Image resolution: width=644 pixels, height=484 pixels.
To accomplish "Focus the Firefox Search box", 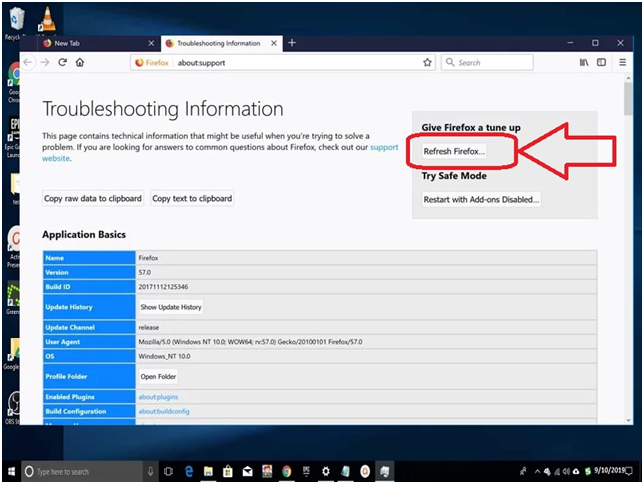I will [x=488, y=62].
